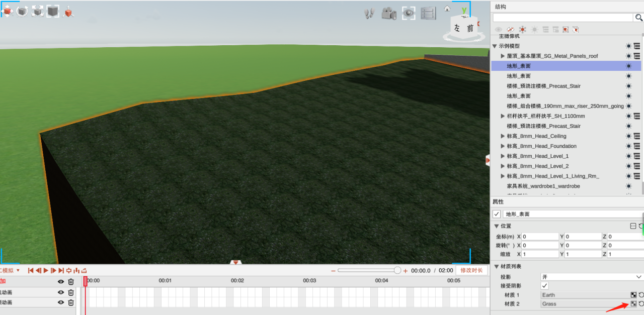Image resolution: width=644 pixels, height=315 pixels.
Task: Click the Earth material texture picker icon
Action: tap(633, 295)
